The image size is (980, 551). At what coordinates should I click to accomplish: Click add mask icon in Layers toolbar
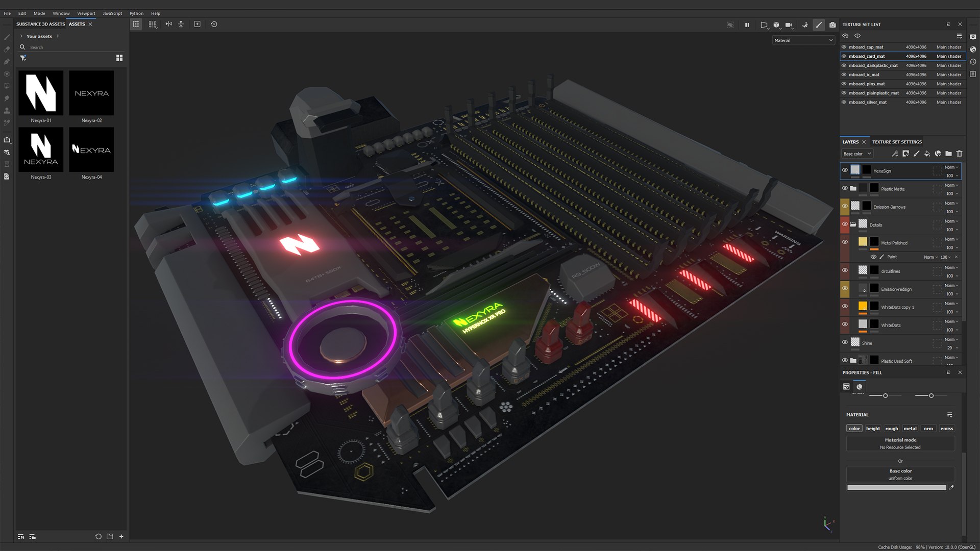[905, 154]
